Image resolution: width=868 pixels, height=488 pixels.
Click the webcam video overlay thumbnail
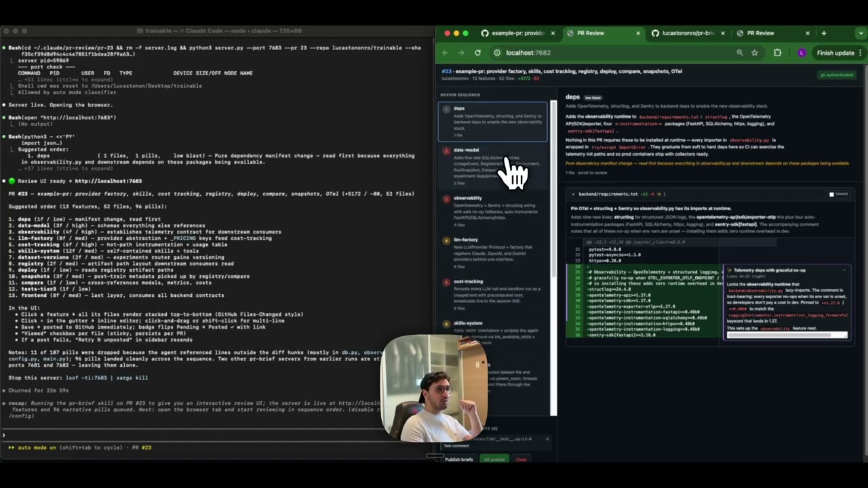point(433,388)
